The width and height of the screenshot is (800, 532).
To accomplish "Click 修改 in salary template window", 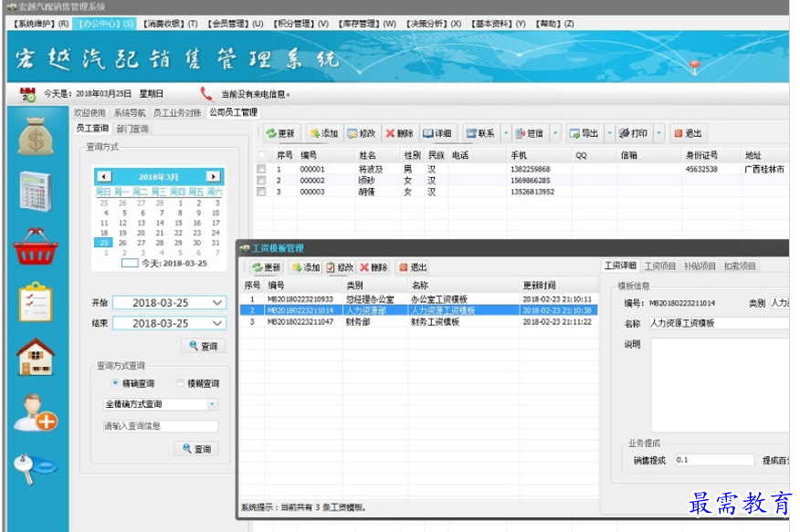I will point(340,267).
